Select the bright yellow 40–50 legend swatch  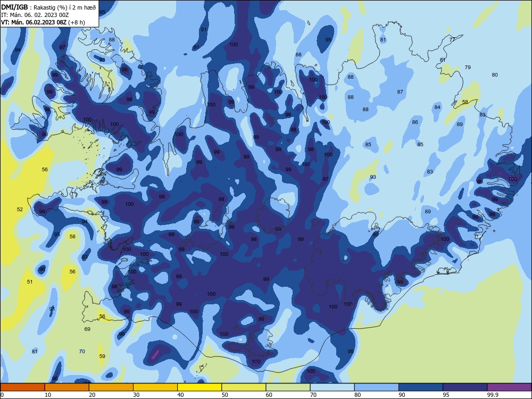(x=199, y=387)
